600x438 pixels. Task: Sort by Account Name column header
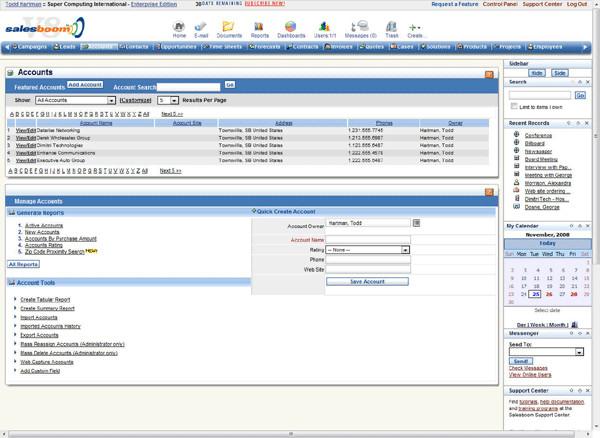pyautogui.click(x=96, y=123)
